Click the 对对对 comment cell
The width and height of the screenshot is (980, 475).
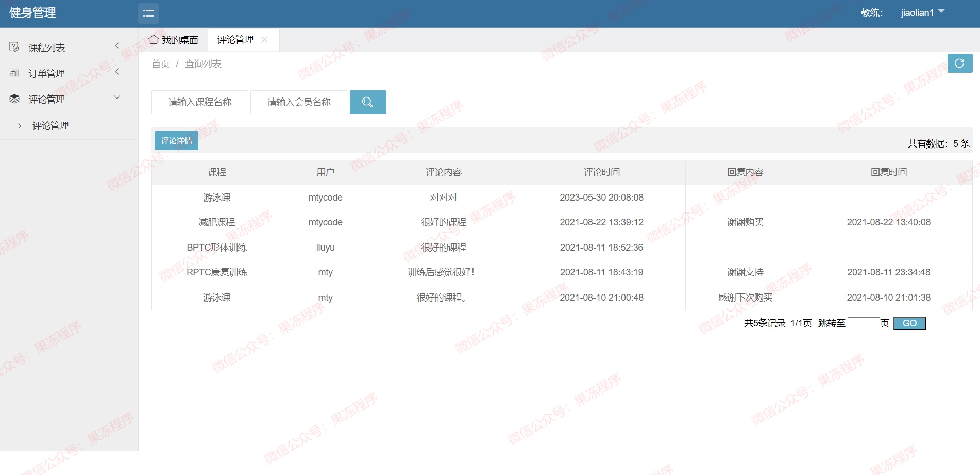444,198
